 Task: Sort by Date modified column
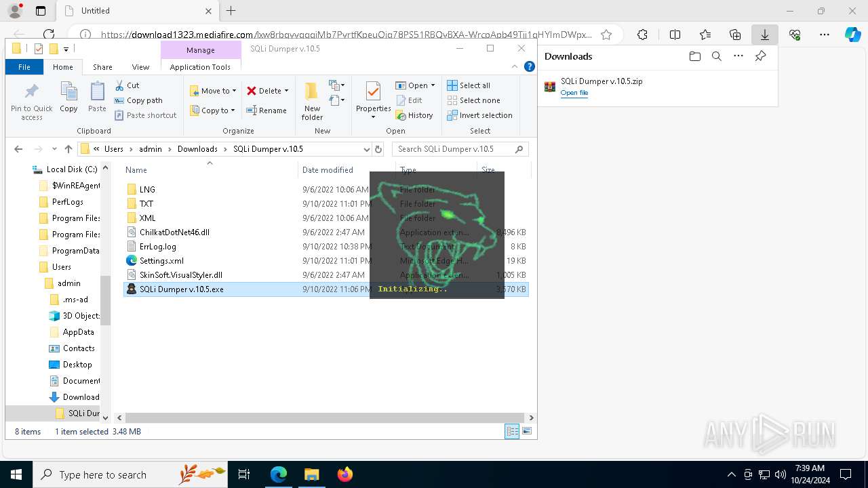point(346,170)
